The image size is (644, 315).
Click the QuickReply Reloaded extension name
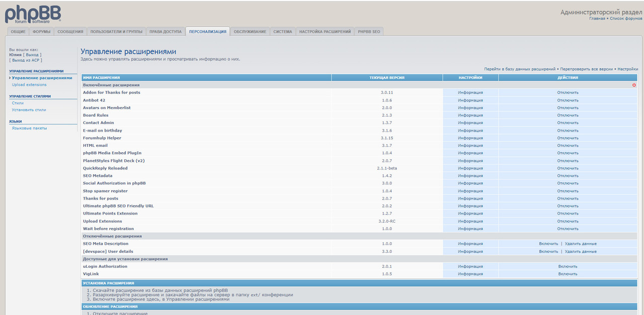105,168
